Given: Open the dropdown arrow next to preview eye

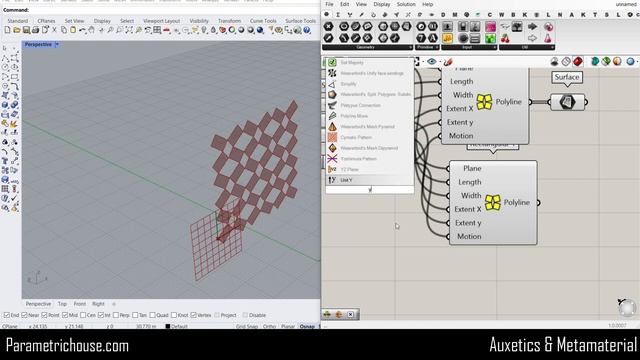Looking at the screenshot, I should point(440,62).
